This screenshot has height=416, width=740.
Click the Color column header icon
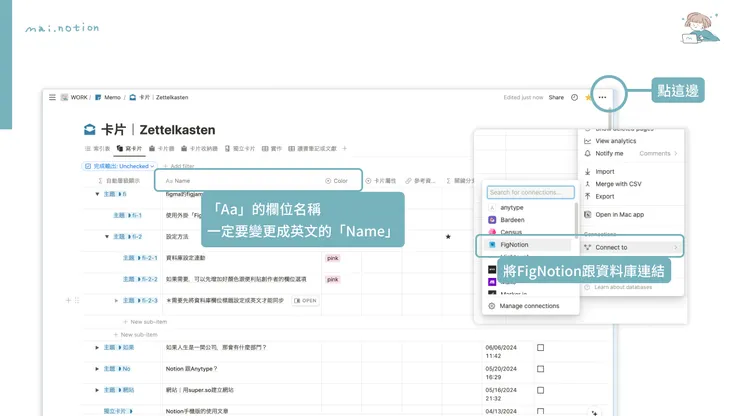point(328,181)
